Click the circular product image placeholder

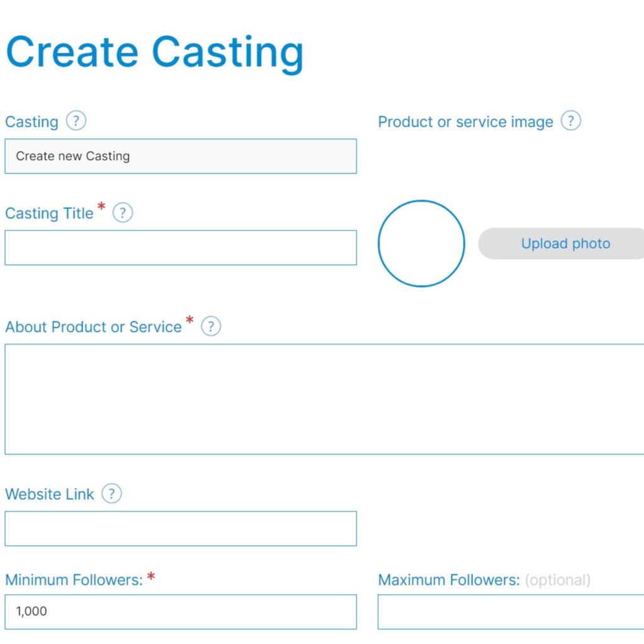(x=421, y=243)
